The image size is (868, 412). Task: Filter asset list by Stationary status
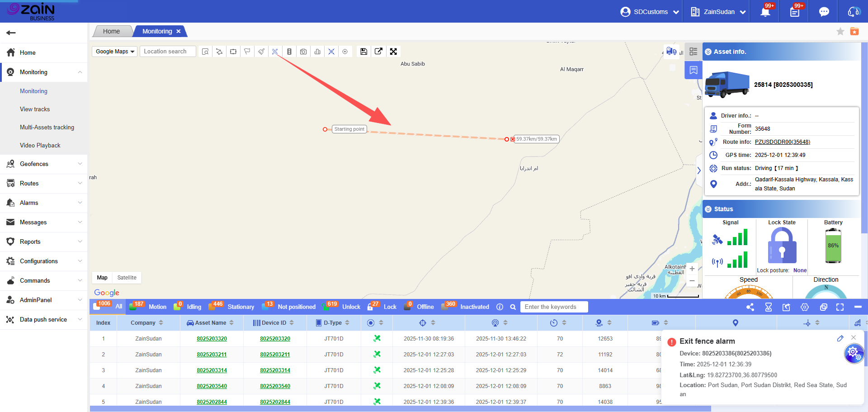click(x=241, y=307)
